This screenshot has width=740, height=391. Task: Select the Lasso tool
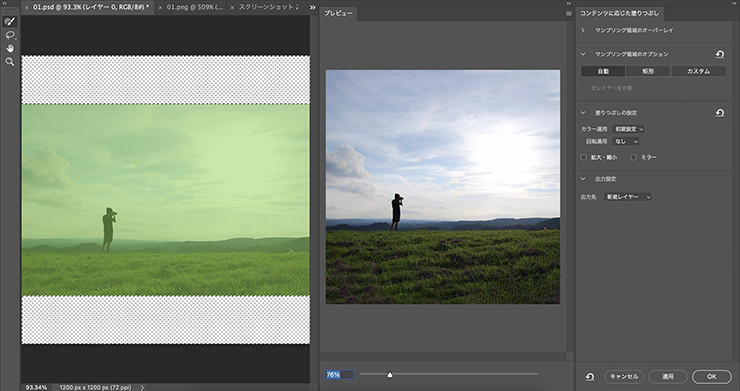pos(10,35)
